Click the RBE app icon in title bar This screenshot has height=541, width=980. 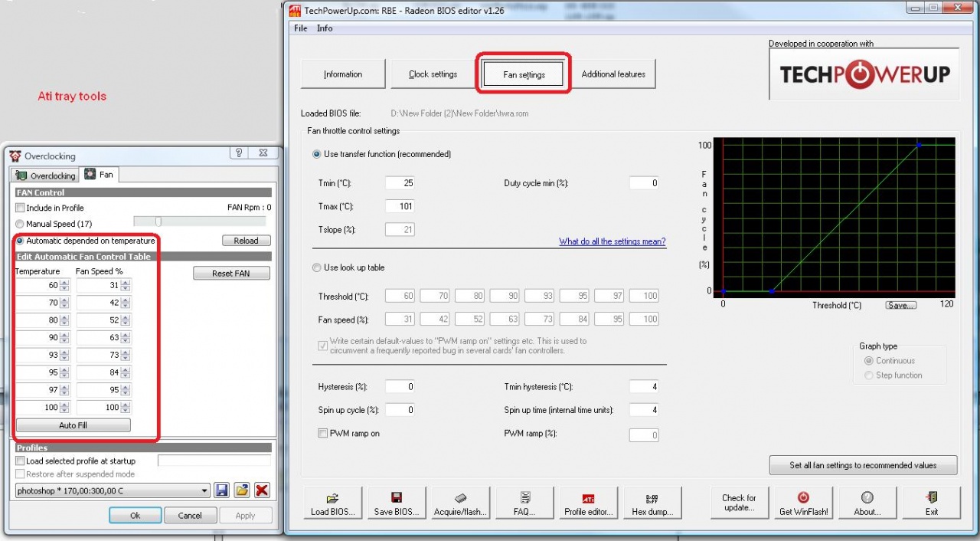294,10
